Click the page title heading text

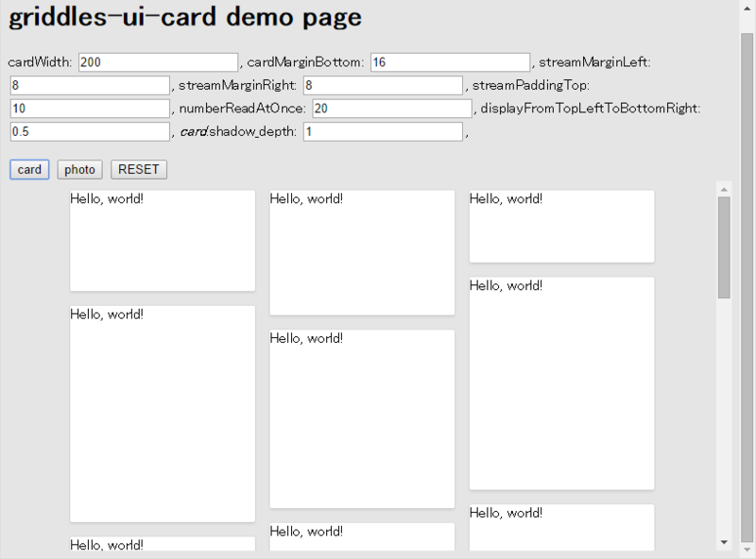(x=185, y=17)
